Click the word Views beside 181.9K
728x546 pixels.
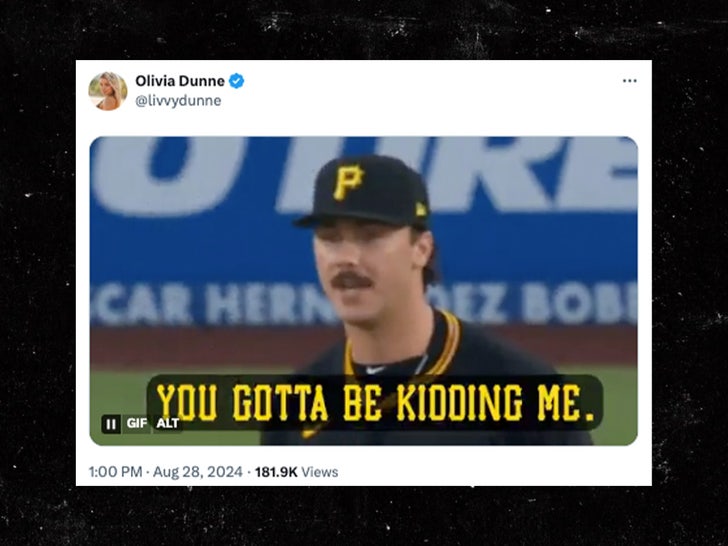(x=319, y=472)
